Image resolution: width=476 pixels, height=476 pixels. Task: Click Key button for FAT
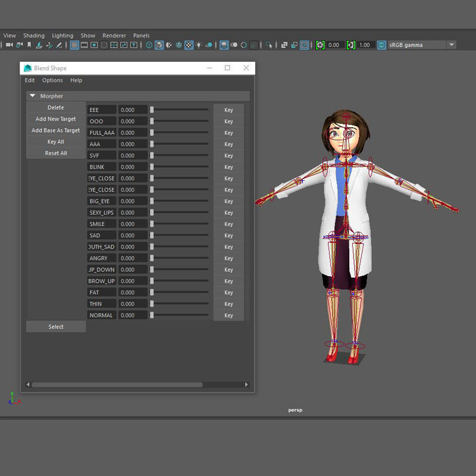[228, 292]
